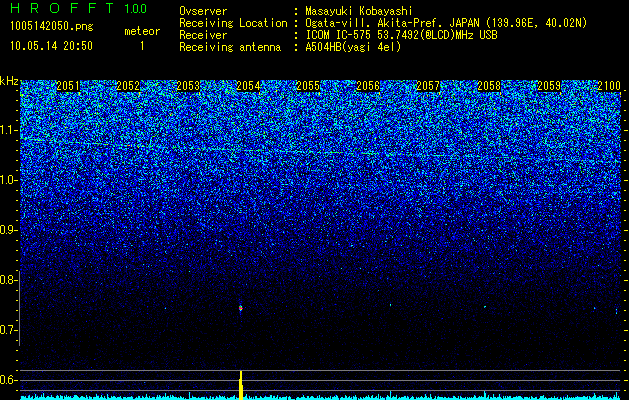Click the observer name Masayuki Kobayashi
The height and width of the screenshot is (400, 629).
point(359,12)
